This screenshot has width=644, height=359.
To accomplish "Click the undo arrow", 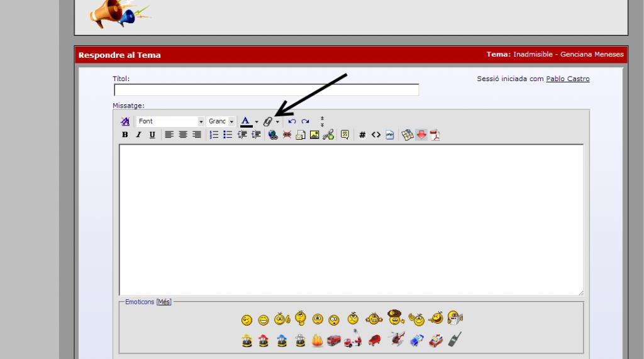I will coord(292,121).
